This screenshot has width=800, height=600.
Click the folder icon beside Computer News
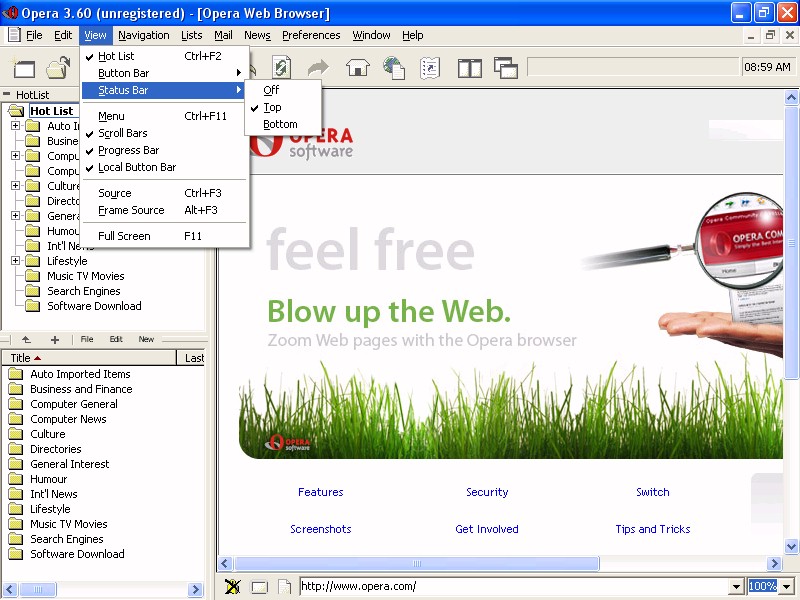16,419
